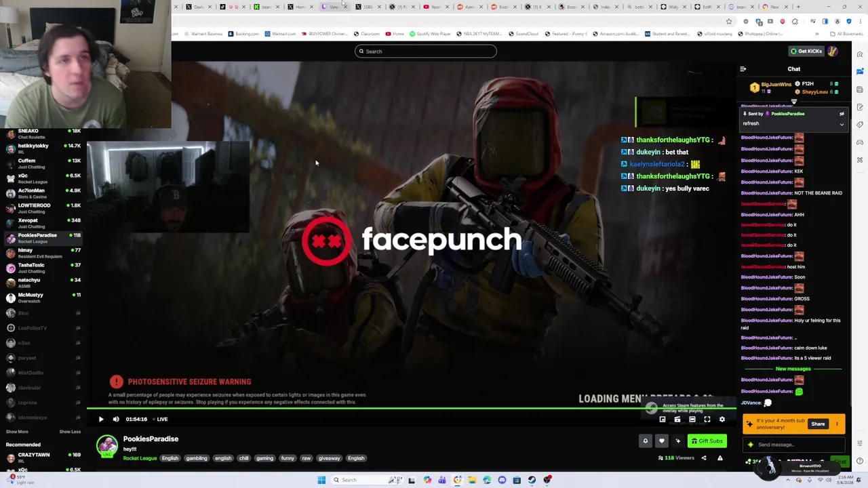
Task: Open the All Bookmarks folder
Action: pos(847,34)
